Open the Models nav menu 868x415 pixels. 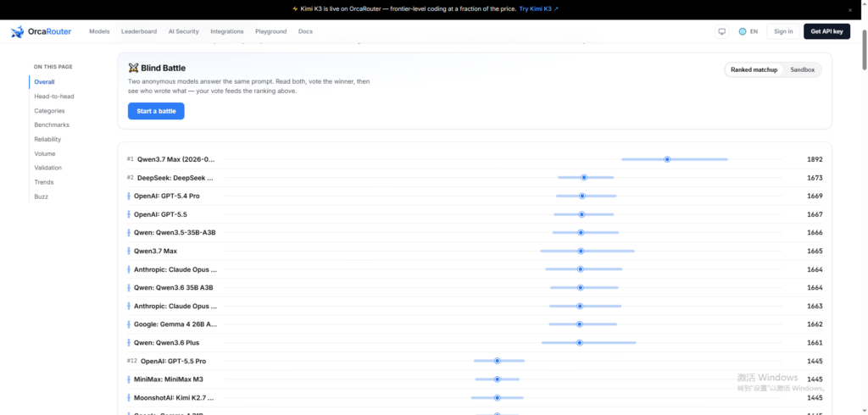100,31
